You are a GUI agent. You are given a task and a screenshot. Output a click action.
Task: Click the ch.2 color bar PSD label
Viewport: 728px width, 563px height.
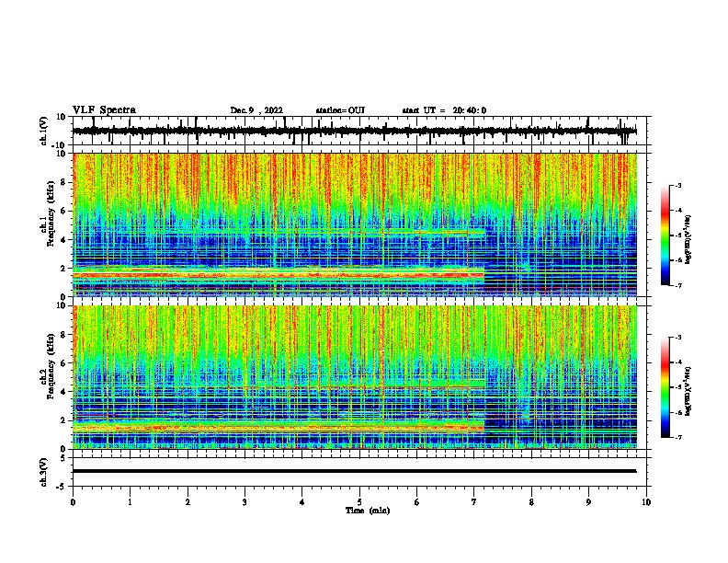688,391
